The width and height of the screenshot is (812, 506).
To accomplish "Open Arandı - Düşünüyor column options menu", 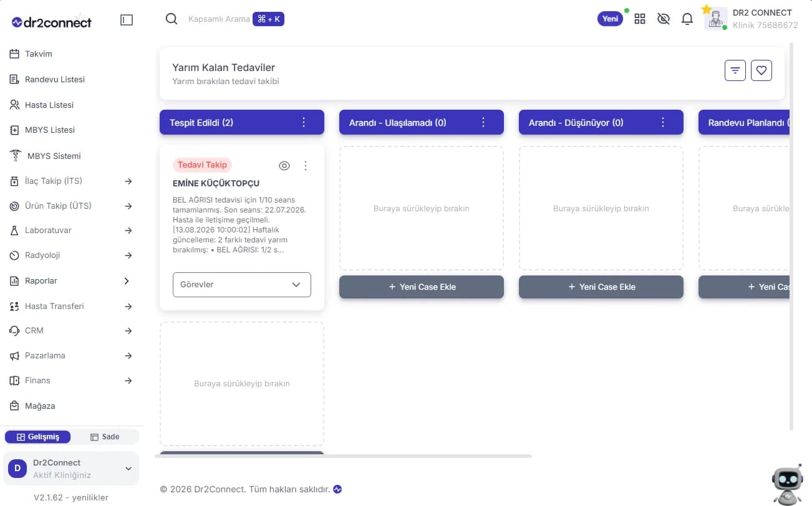I will click(663, 122).
